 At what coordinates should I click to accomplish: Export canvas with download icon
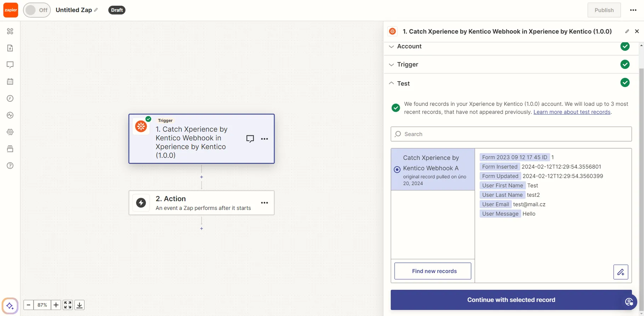click(80, 305)
